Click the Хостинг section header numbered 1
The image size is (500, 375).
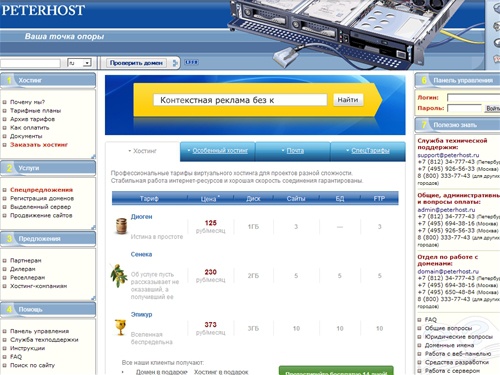(x=48, y=80)
